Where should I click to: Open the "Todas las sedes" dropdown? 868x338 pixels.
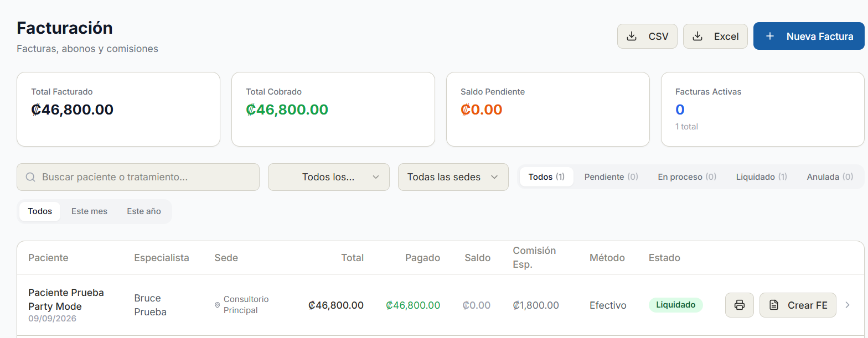click(453, 177)
